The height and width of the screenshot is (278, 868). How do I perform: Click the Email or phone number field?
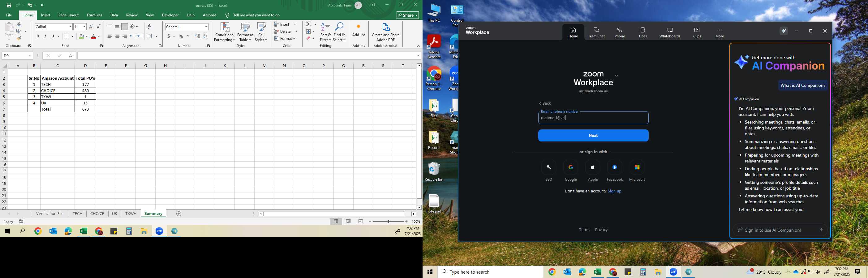coord(593,118)
